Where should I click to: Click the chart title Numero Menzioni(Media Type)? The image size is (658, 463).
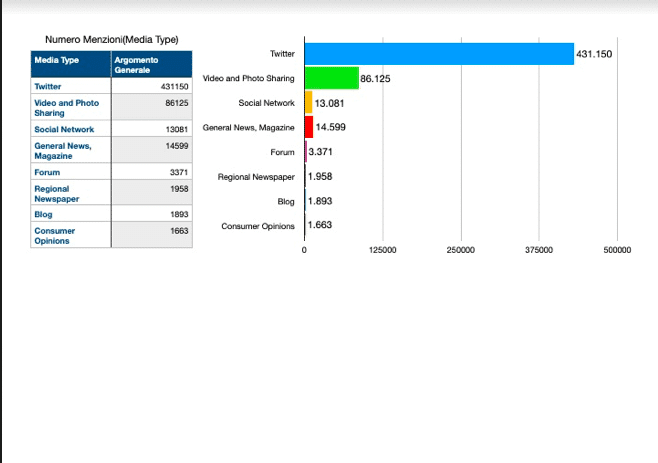(111, 40)
